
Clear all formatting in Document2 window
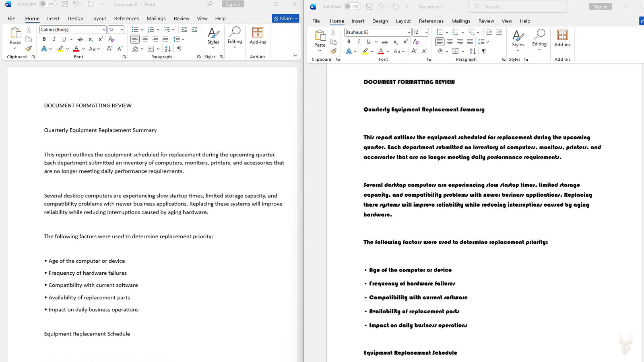click(111, 39)
